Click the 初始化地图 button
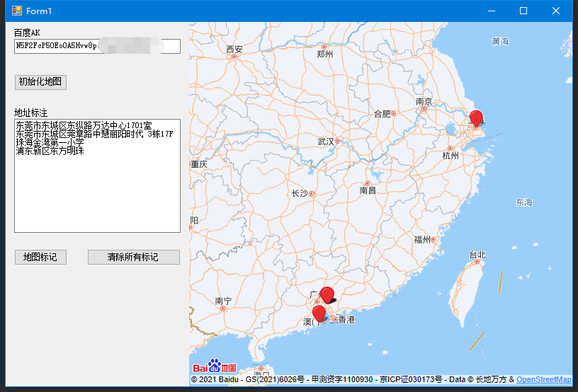The height and width of the screenshot is (392, 578). (40, 82)
